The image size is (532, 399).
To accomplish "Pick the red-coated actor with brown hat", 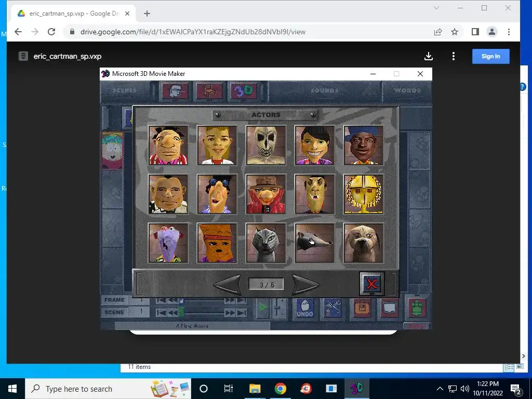I will 265,194.
